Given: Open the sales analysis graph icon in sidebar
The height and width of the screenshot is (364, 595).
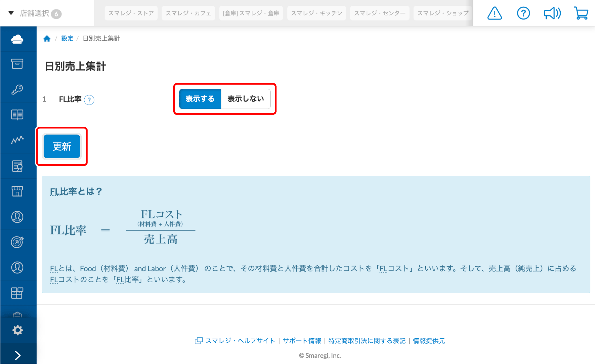Looking at the screenshot, I should (17, 140).
